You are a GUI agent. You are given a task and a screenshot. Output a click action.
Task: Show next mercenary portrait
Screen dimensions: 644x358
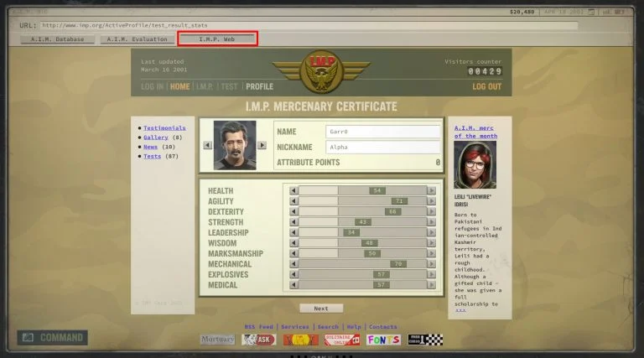coord(262,145)
